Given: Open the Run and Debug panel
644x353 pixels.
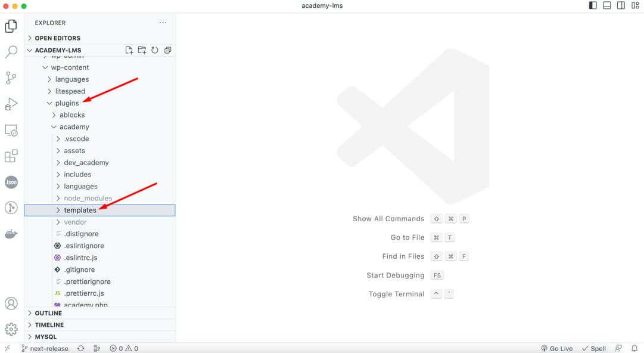Looking at the screenshot, I should point(11,104).
